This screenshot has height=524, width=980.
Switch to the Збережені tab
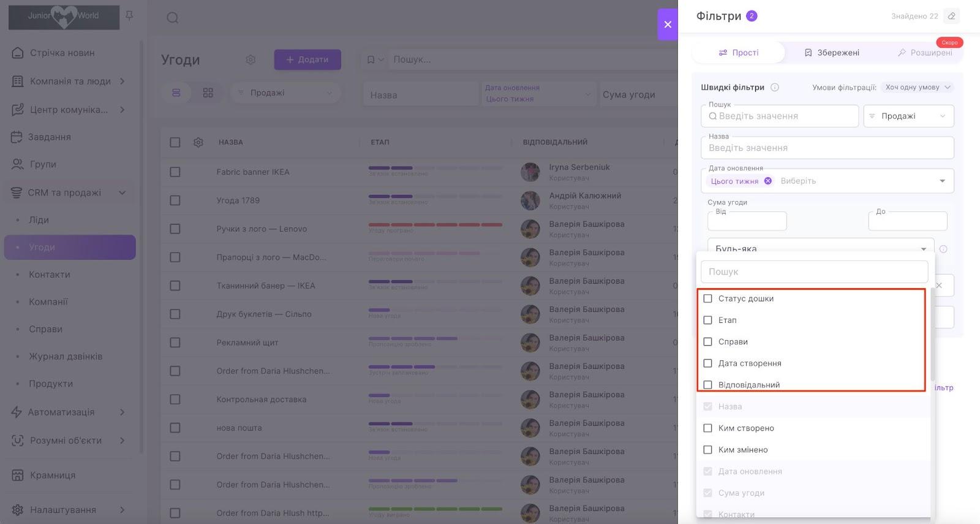click(831, 53)
